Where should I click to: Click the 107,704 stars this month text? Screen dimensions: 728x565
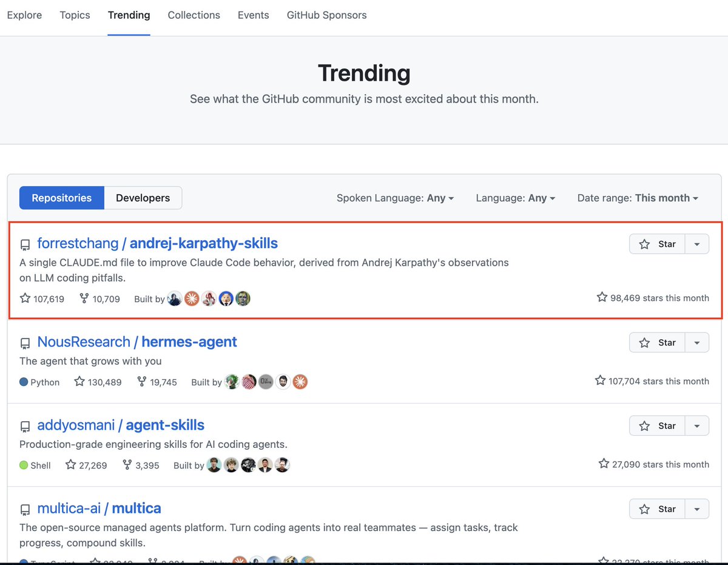[652, 381]
